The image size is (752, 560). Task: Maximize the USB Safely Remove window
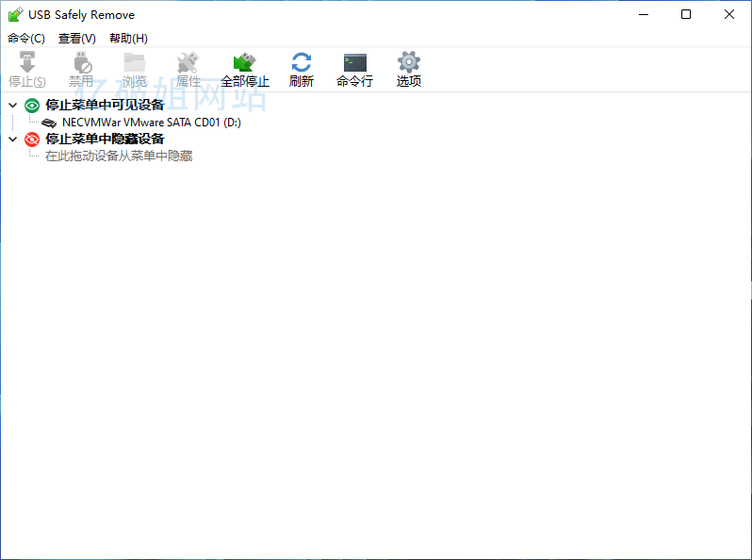pyautogui.click(x=686, y=14)
